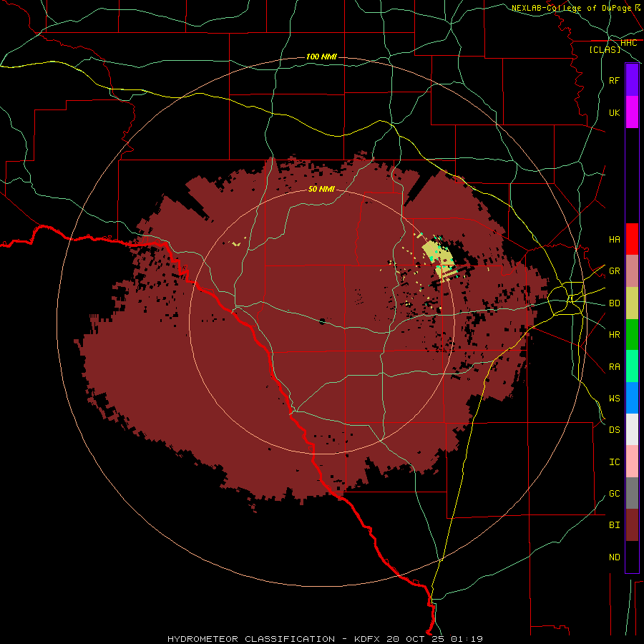Viewport: 644px width, 644px height.
Task: Click the ND black legend swatch
Action: 632,557
